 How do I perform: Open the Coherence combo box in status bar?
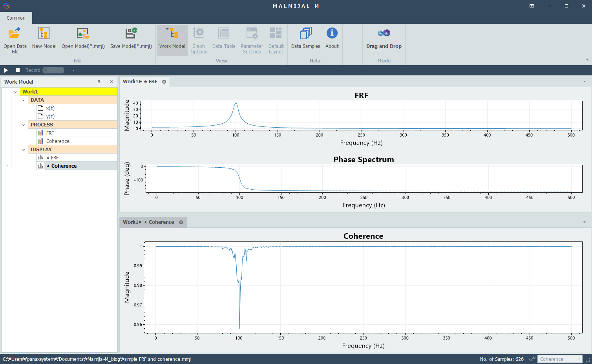560,359
